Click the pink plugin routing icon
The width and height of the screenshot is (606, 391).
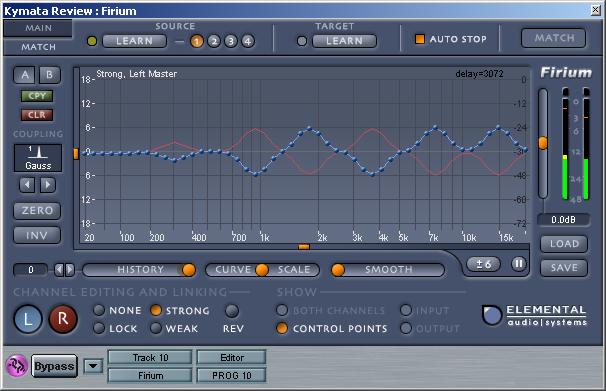[17, 366]
